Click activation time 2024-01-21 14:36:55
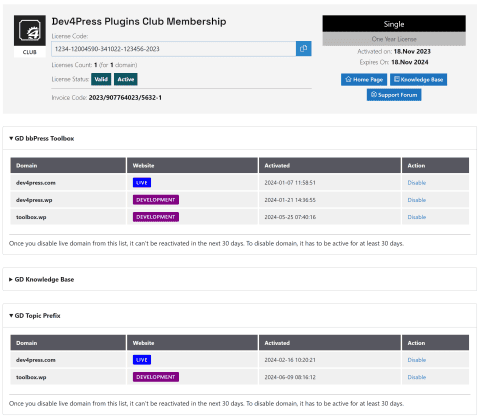This screenshot has width=480, height=418. 290,200
